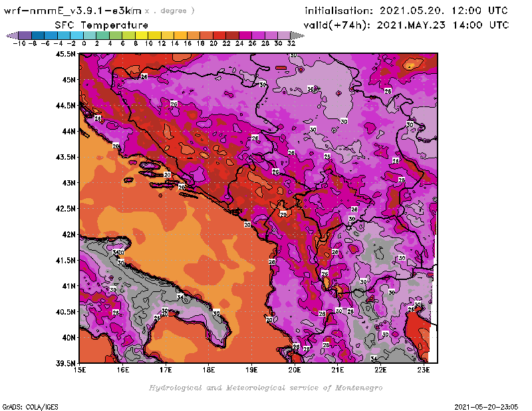The width and height of the screenshot is (532, 411).
Task: Click the red legend swatch between 20 and 22
Action: click(x=219, y=35)
